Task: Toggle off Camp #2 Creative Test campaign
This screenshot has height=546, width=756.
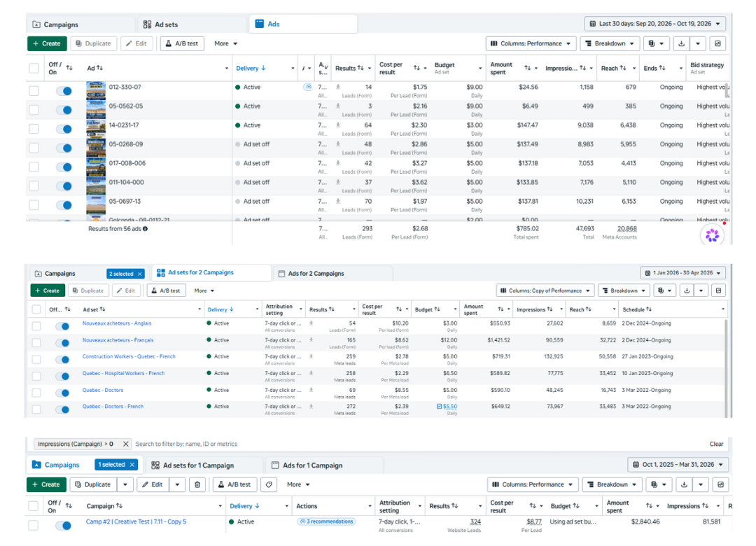Action: pyautogui.click(x=63, y=526)
